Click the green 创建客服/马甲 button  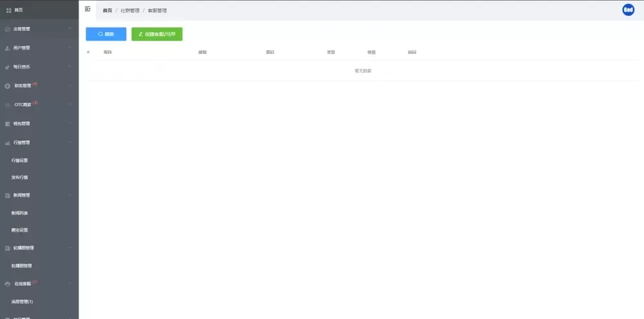(156, 34)
